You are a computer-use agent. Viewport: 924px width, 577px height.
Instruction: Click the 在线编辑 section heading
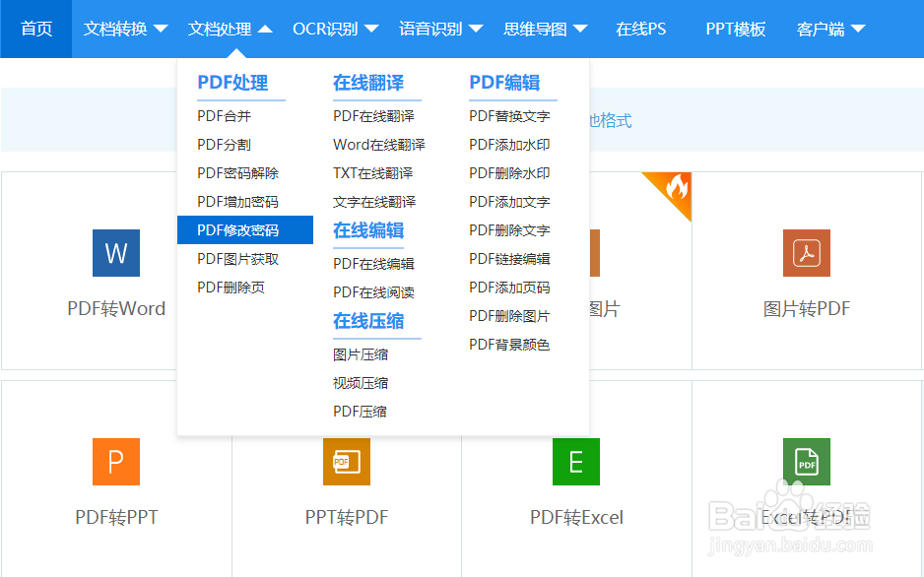pyautogui.click(x=368, y=230)
